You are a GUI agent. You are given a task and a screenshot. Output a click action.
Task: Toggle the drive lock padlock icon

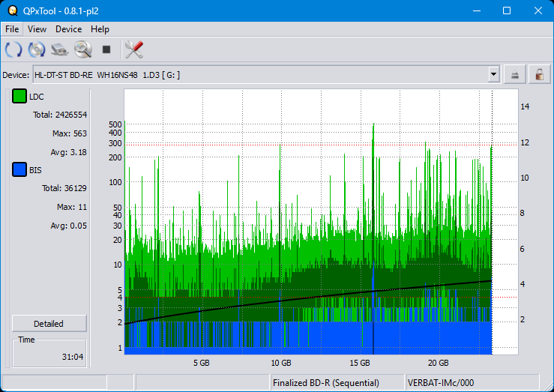click(x=538, y=74)
